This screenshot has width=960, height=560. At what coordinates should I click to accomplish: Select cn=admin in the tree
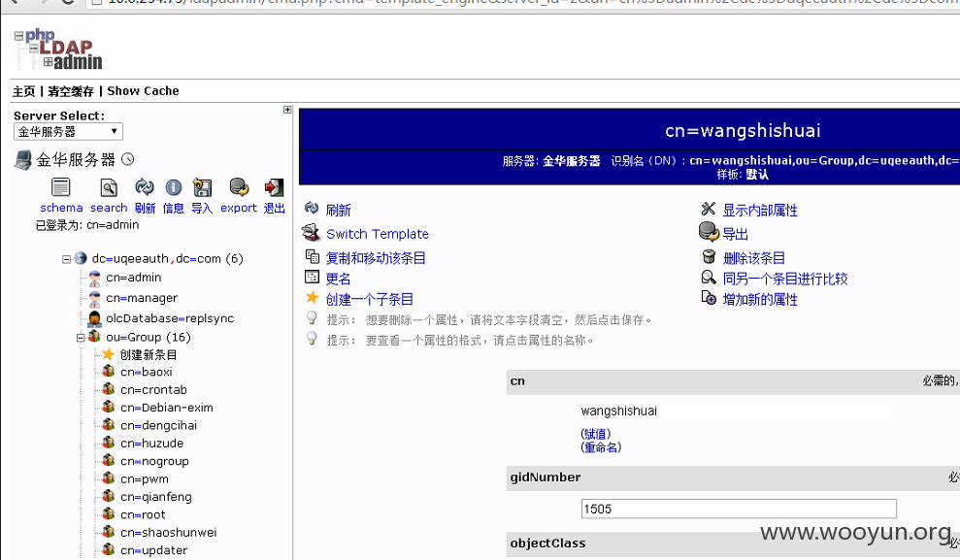[134, 278]
